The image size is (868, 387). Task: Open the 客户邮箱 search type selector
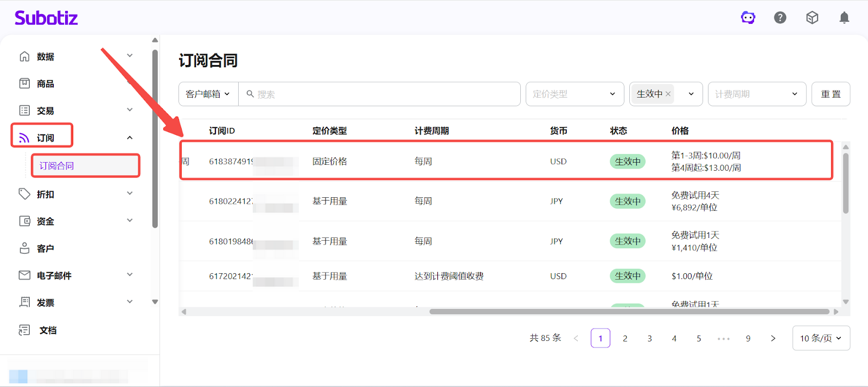tap(208, 94)
